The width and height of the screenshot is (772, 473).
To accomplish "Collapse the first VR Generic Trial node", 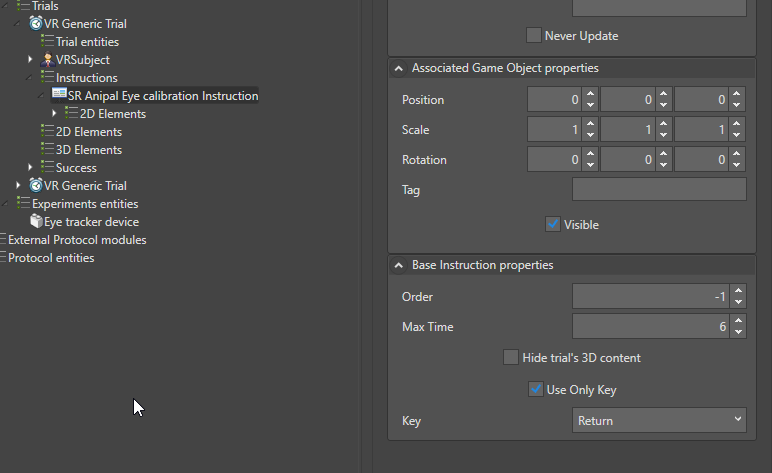I will click(x=17, y=23).
